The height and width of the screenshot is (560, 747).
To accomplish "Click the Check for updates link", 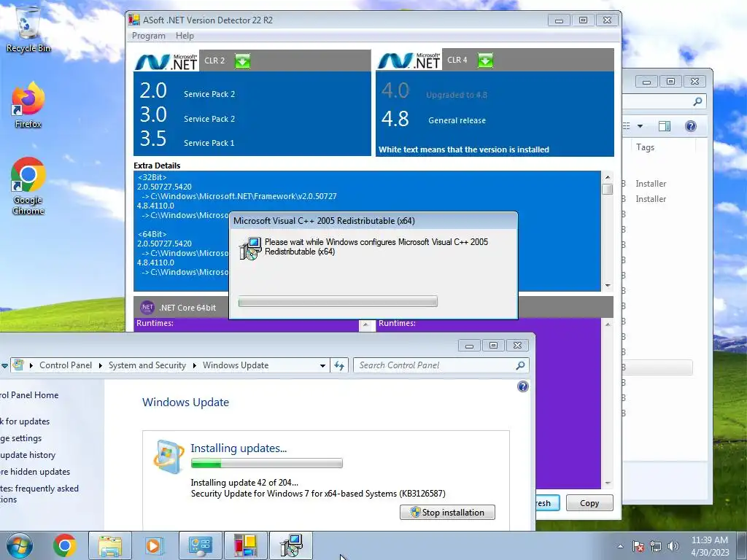I will click(x=25, y=421).
